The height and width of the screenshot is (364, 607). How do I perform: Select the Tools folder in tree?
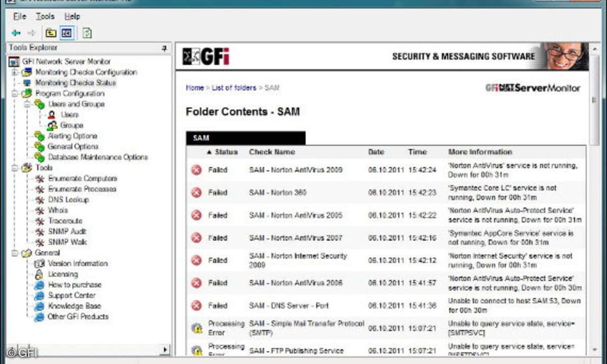[x=44, y=168]
